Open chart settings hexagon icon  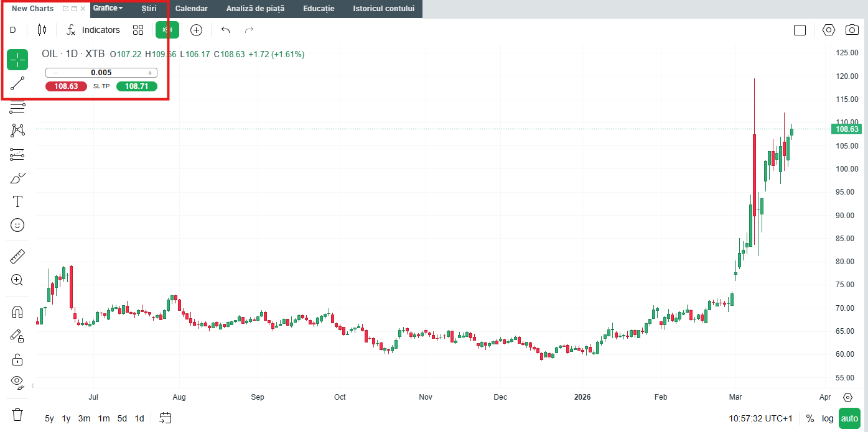pyautogui.click(x=828, y=30)
